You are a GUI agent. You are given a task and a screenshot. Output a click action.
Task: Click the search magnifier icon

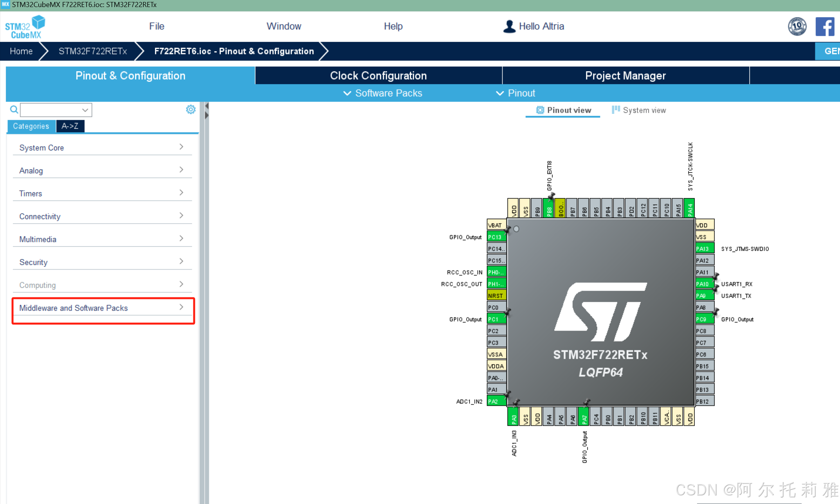[13, 109]
